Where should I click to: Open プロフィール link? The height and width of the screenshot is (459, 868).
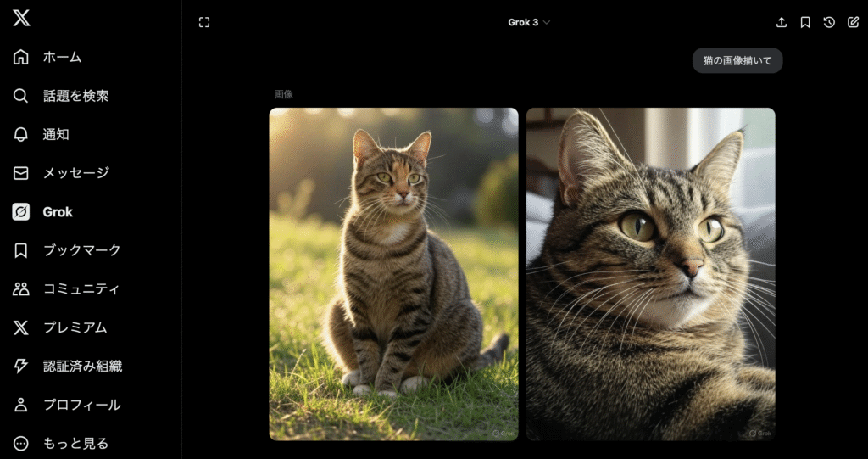[82, 405]
